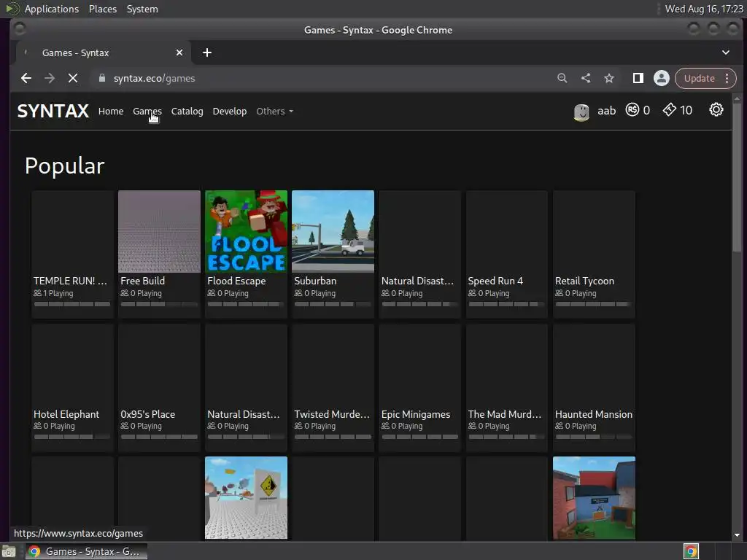Open the zoom magnifier icon in address bar
The height and width of the screenshot is (560, 747).
pos(562,78)
